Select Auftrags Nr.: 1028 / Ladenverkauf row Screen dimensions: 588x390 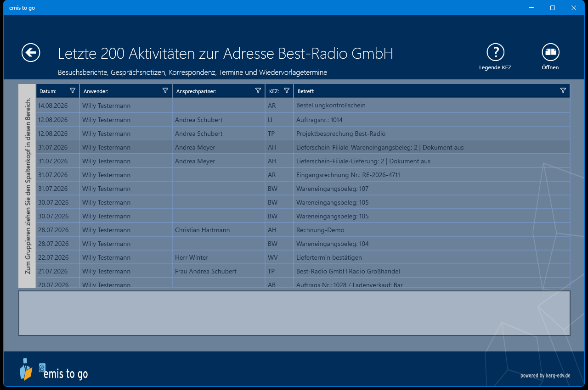[x=303, y=284]
